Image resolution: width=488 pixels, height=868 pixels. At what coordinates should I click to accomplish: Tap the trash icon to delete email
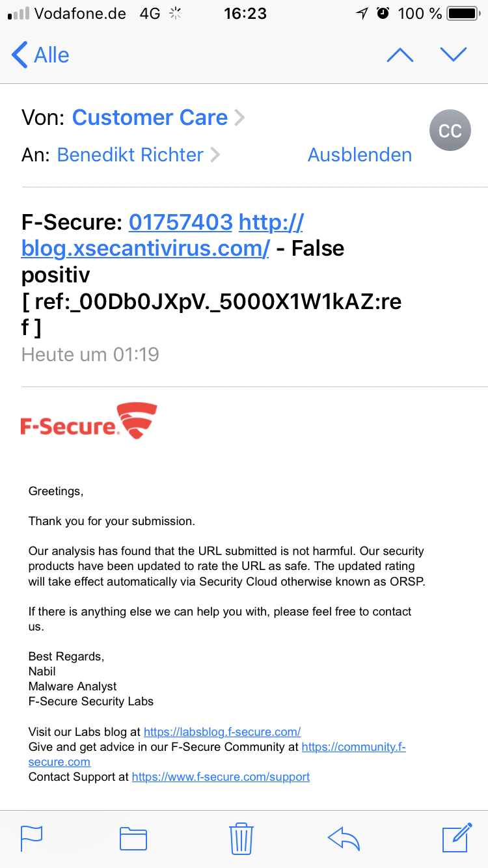[x=241, y=838]
